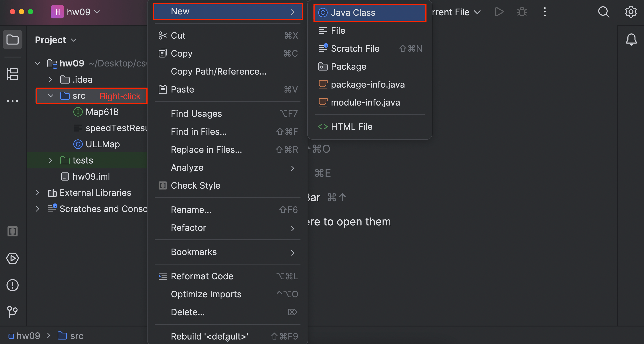Open the Structure tool window icon

click(13, 74)
